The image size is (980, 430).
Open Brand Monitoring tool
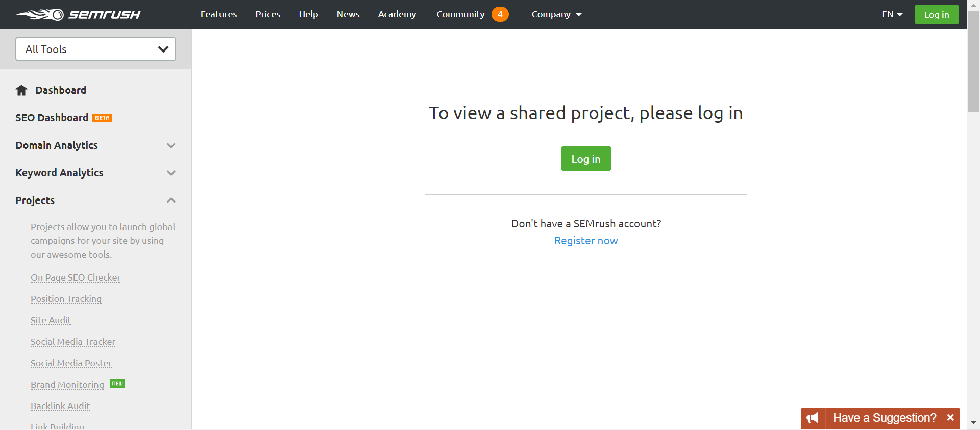[x=67, y=385]
